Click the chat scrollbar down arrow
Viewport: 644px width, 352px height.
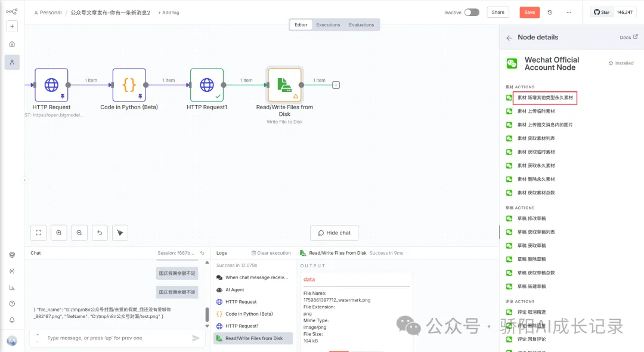pos(207,326)
